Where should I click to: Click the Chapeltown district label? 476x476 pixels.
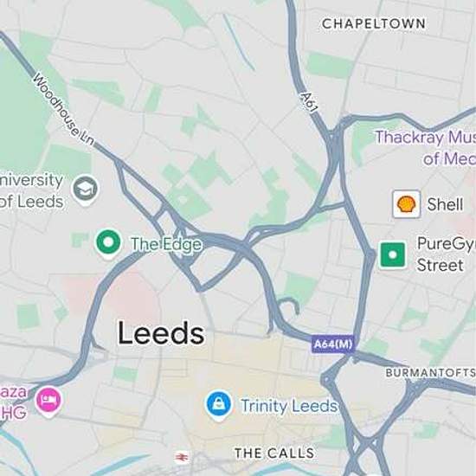click(373, 23)
